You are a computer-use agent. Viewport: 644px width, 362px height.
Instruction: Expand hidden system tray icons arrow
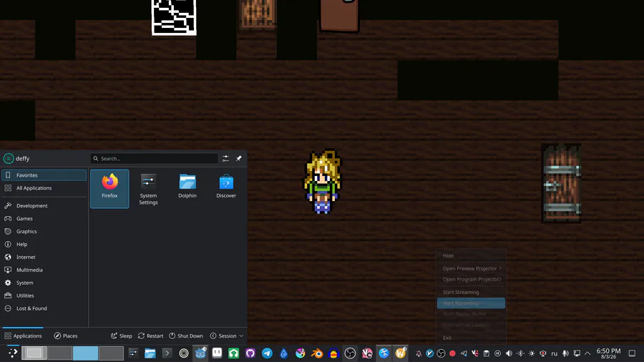[587, 353]
